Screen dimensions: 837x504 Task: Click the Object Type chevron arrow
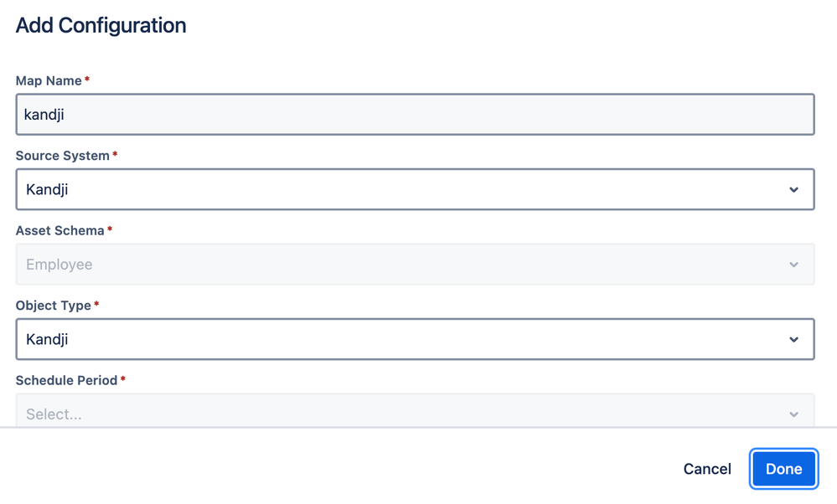793,340
